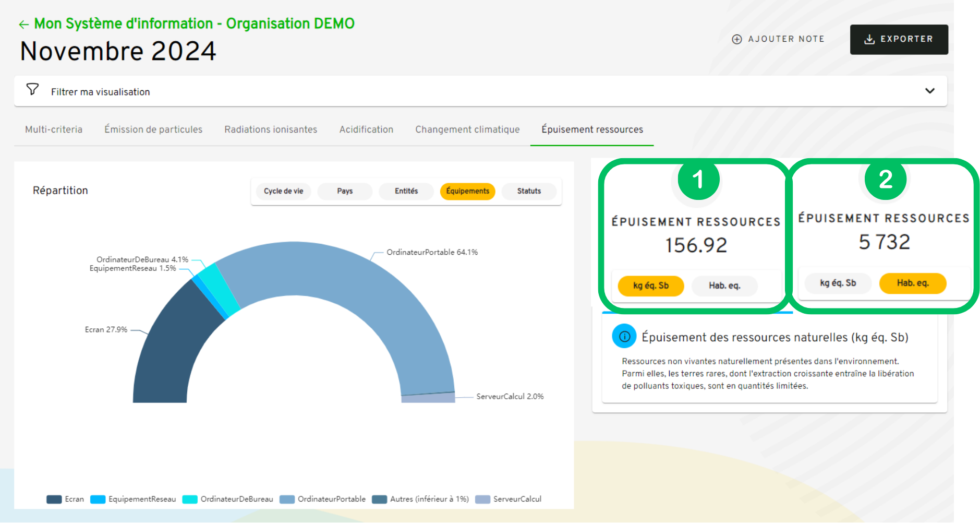The height and width of the screenshot is (523, 980).
Task: Click the OrdinateurDeBureau 4.1% chart label
Action: click(142, 259)
